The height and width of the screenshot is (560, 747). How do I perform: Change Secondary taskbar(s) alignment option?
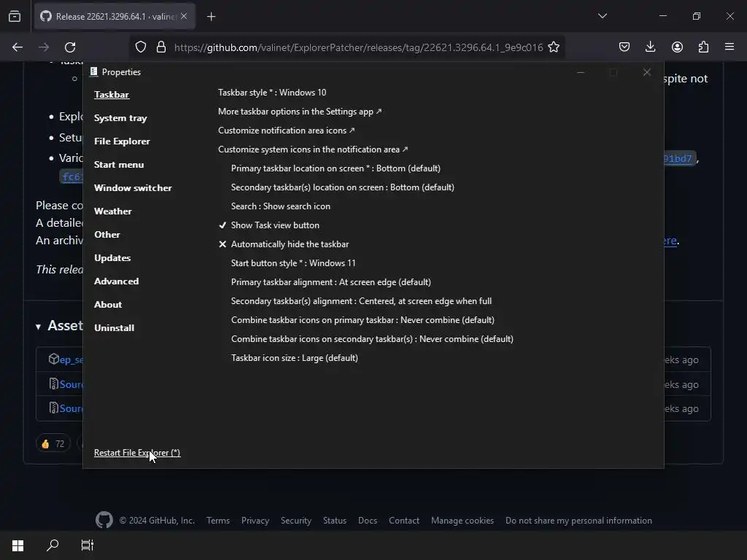[361, 301]
